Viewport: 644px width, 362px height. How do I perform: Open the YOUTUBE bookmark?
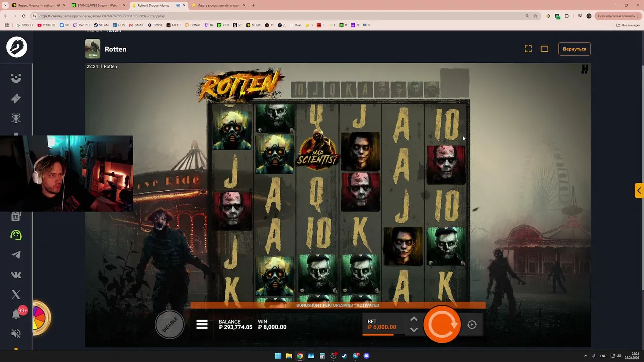click(47, 25)
